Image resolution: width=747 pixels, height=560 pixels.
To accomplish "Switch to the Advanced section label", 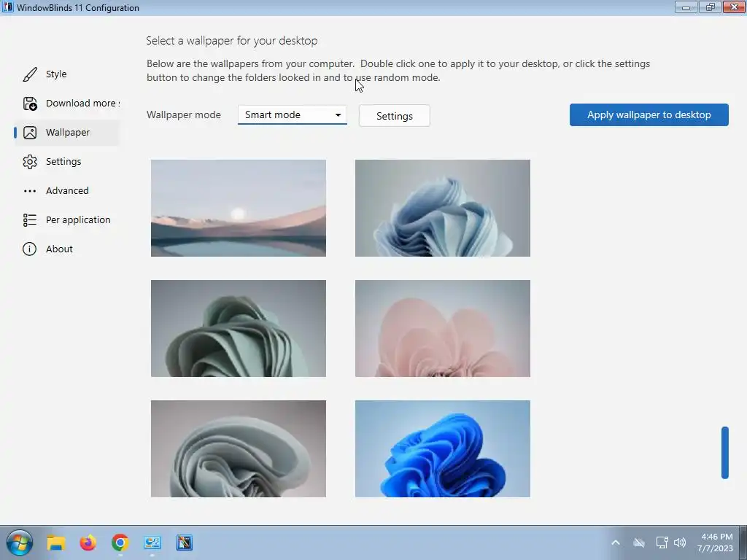I will pos(67,190).
